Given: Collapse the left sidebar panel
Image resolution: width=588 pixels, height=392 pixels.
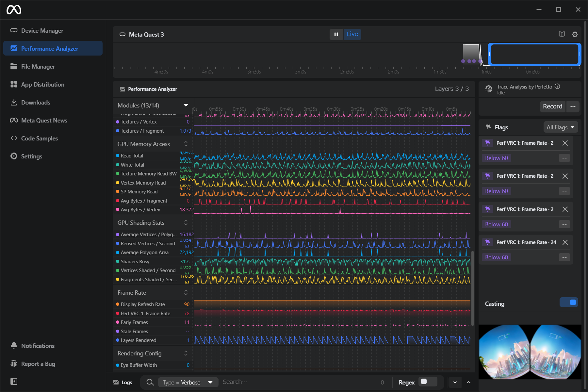Looking at the screenshot, I should click(14, 381).
